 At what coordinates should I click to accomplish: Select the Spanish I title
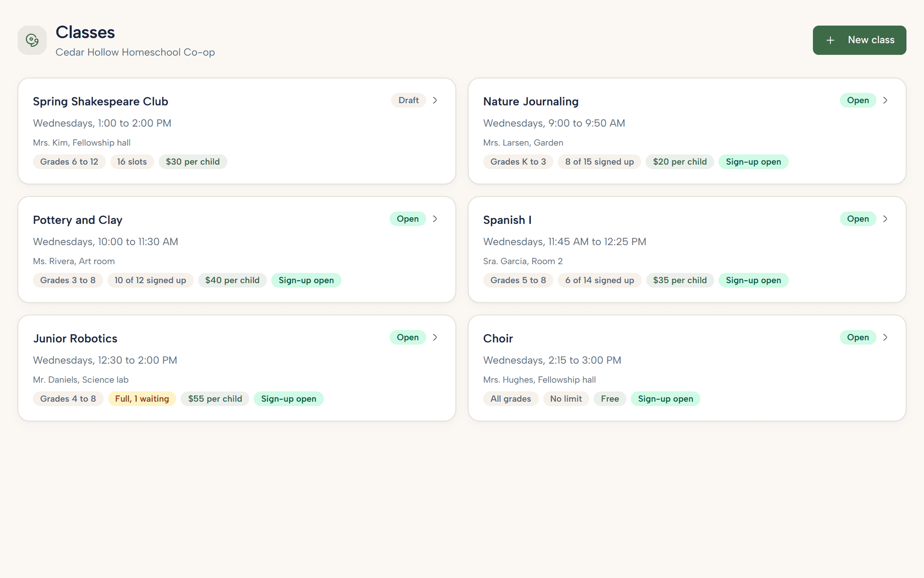[507, 220]
